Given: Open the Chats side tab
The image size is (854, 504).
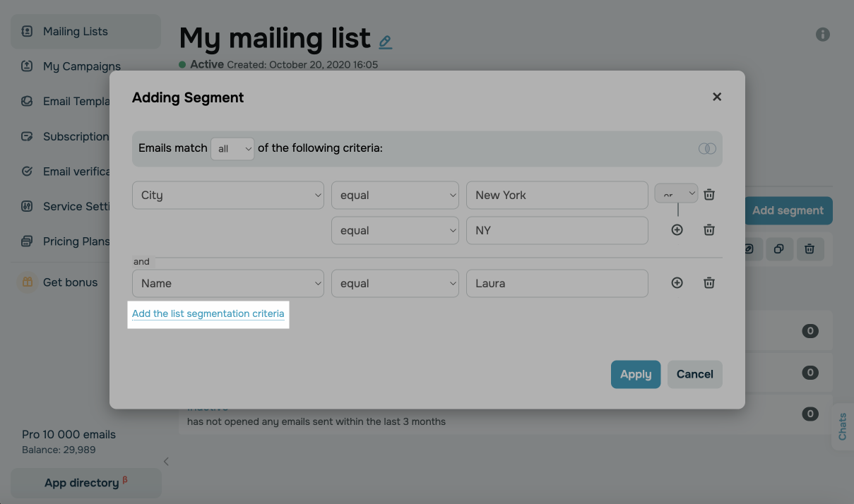Looking at the screenshot, I should tap(843, 426).
